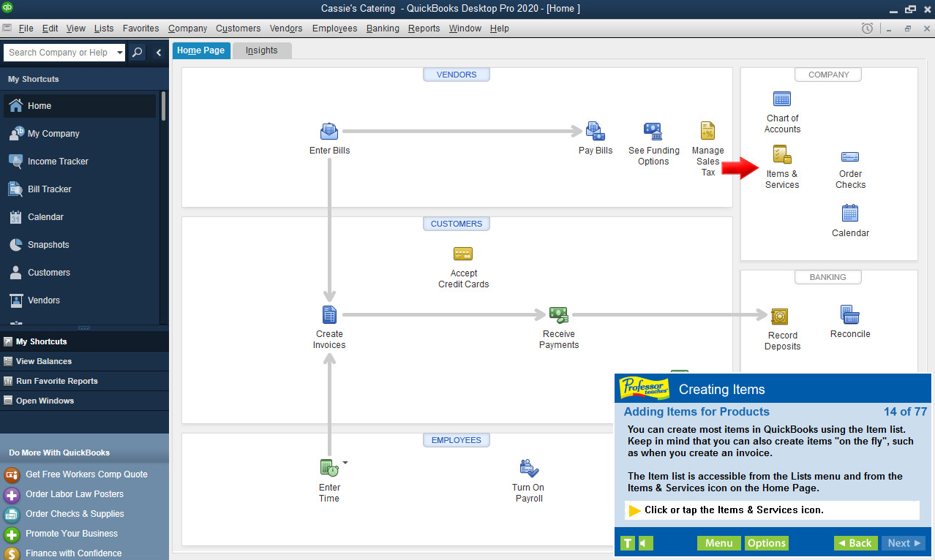Viewport: 935px width, 560px height.
Task: Open Receive Payments from the Customers workflow
Action: tap(558, 314)
